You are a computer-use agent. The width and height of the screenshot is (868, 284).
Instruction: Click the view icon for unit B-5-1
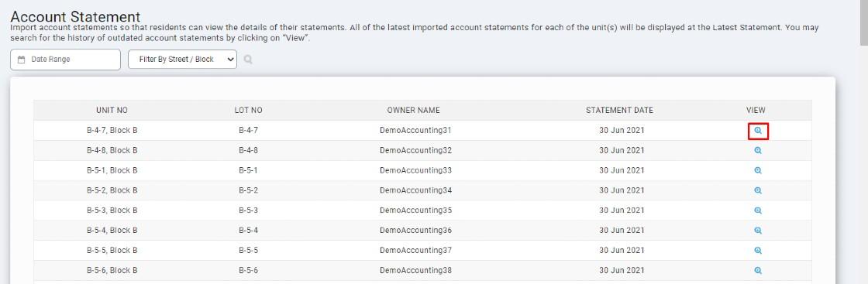click(x=758, y=170)
